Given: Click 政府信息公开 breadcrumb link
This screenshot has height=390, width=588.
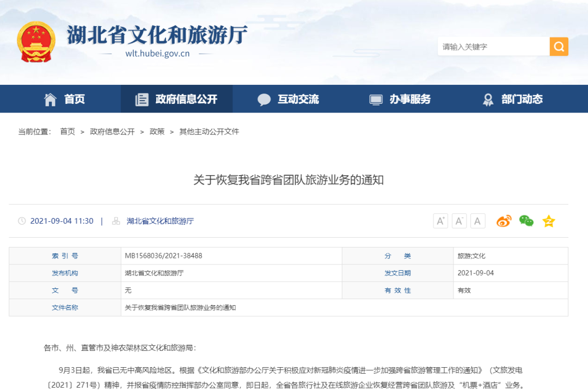Looking at the screenshot, I should [112, 132].
